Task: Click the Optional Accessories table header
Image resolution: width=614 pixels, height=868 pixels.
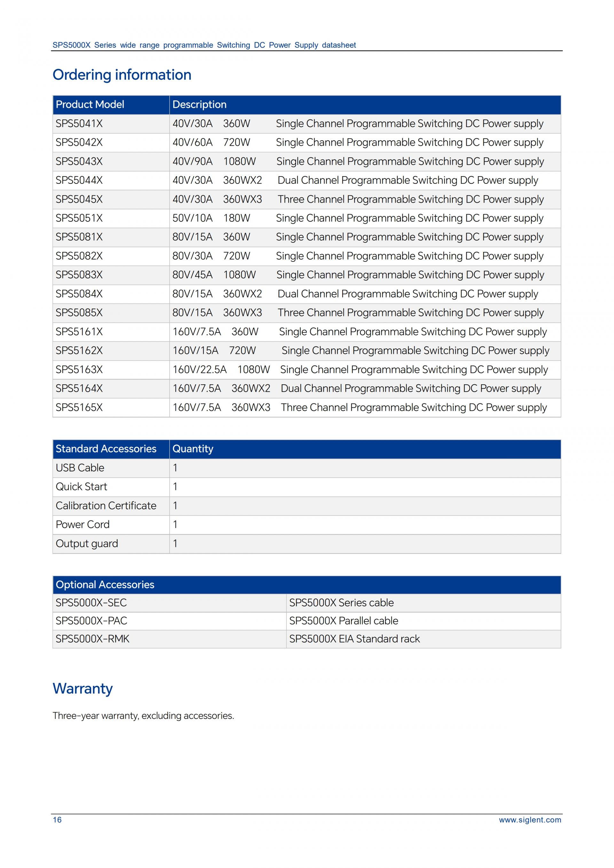Action: (105, 584)
